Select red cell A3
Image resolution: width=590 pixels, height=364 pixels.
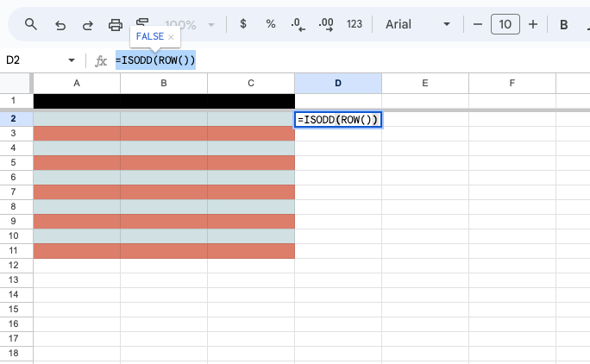pos(77,134)
